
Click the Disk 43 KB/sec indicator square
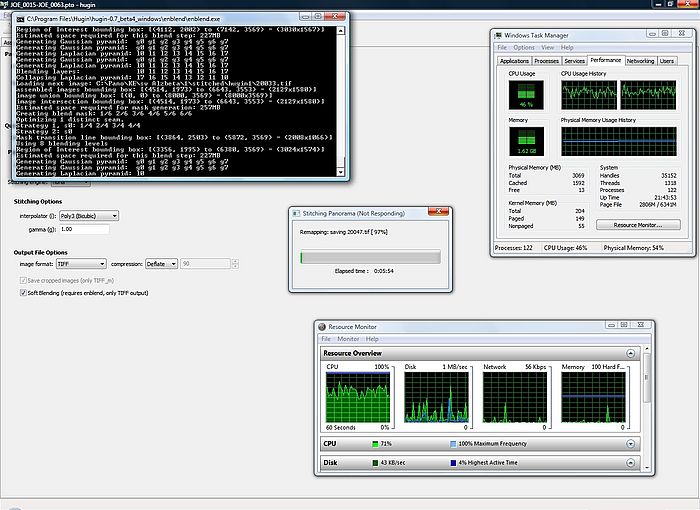coord(375,463)
